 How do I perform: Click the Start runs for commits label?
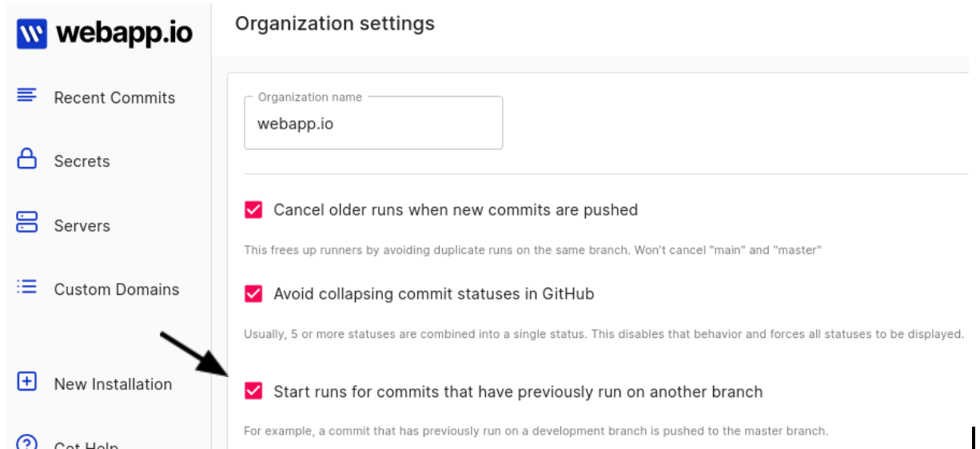[x=518, y=391]
